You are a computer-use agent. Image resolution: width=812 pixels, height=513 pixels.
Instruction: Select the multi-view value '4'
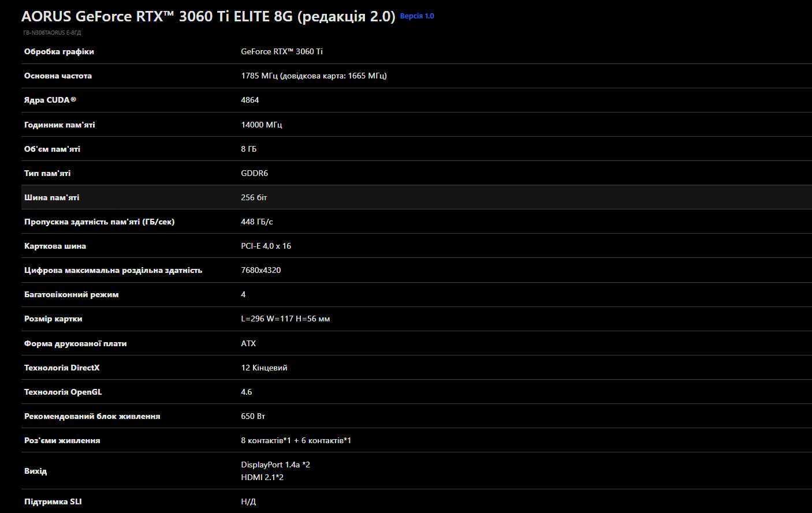coord(243,294)
